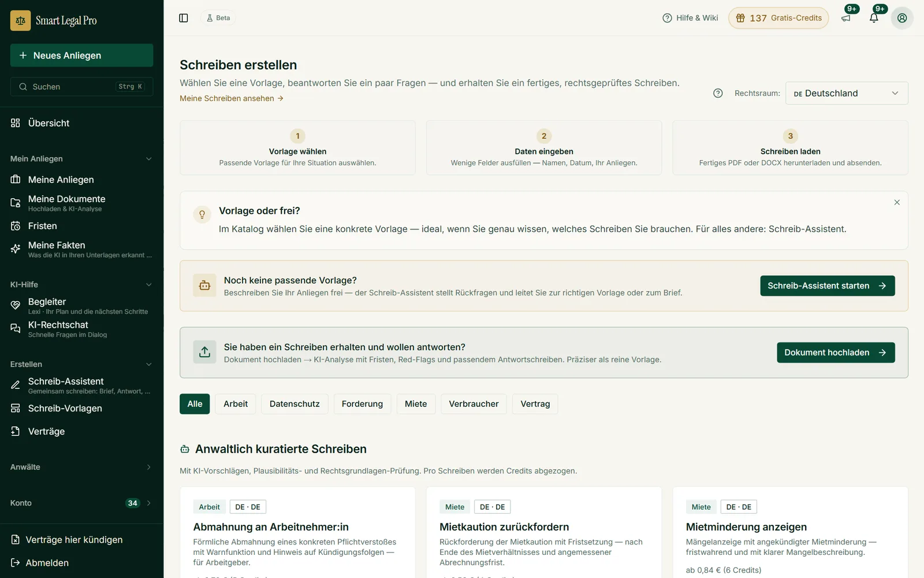Click the Meine Fakten sparkle icon
This screenshot has height=578, width=924.
click(x=16, y=249)
